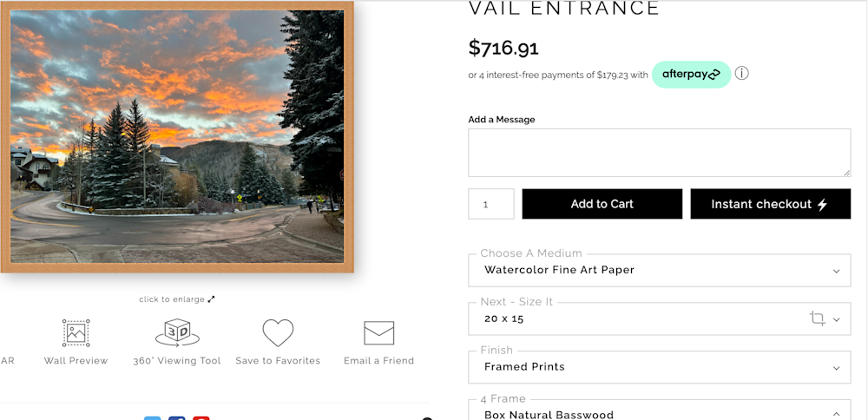Click the lightning bolt on Instant checkout
This screenshot has width=868, height=420.
[x=823, y=205]
